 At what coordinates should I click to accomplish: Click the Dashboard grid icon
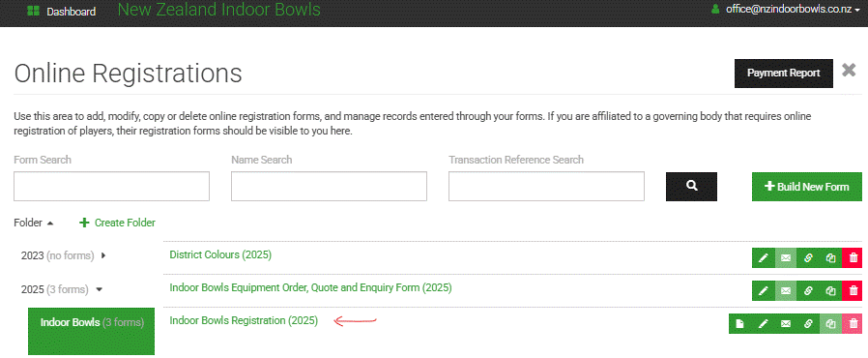click(x=33, y=11)
